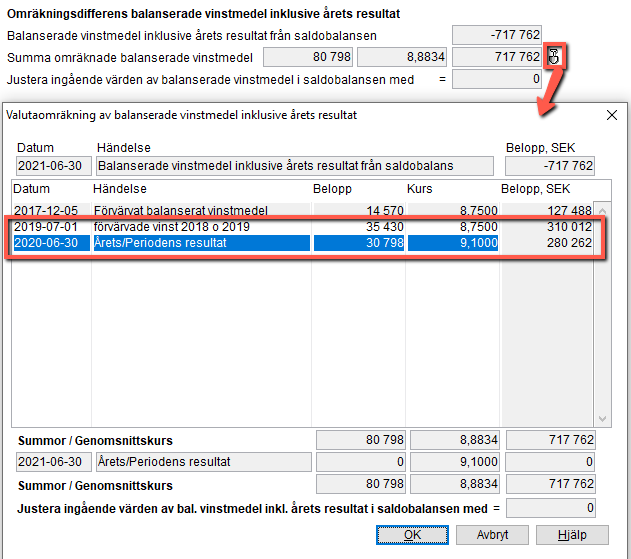Click the Datum field 2021-06-30 at dialog top

pyautogui.click(x=54, y=166)
